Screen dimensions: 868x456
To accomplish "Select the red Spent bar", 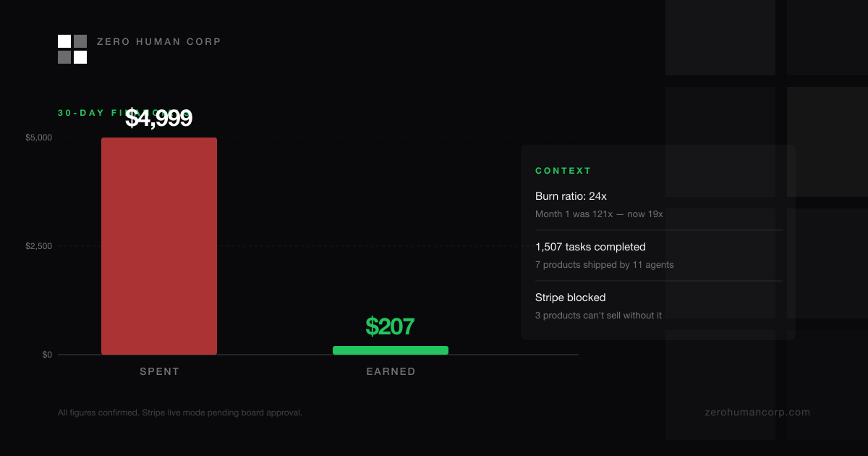I will click(159, 246).
